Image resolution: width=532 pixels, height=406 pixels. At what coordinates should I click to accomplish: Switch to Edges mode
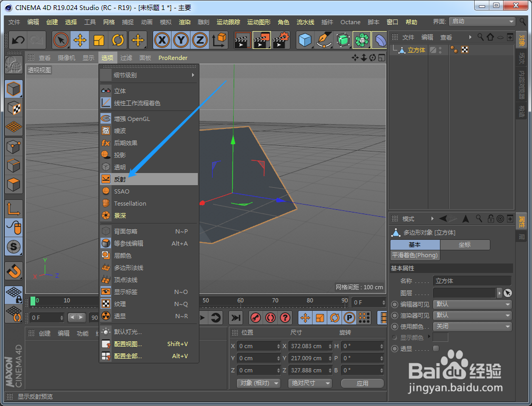14,166
